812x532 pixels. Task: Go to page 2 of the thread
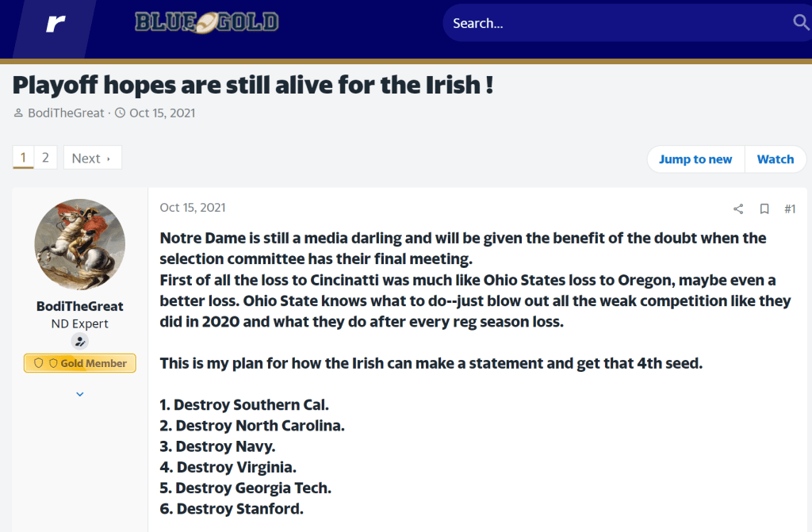[45, 158]
